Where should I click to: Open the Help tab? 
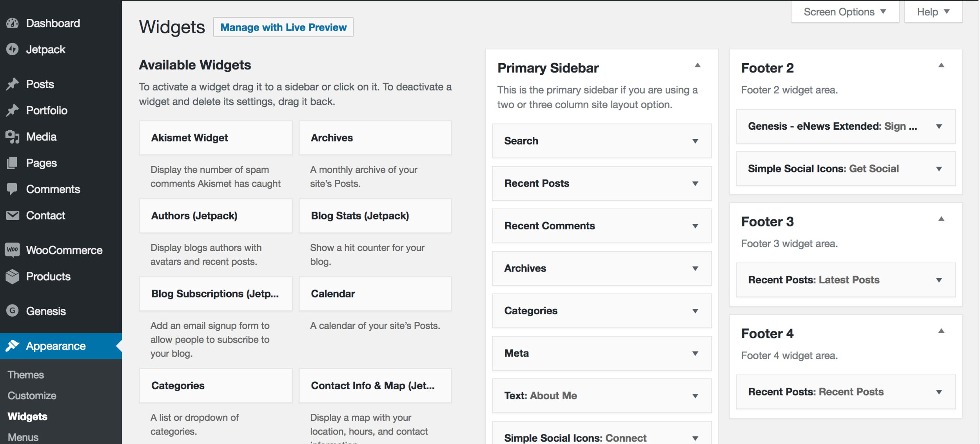(933, 12)
